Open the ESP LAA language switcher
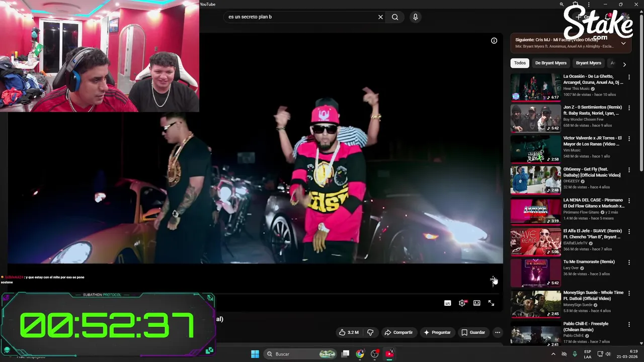 coord(588,354)
